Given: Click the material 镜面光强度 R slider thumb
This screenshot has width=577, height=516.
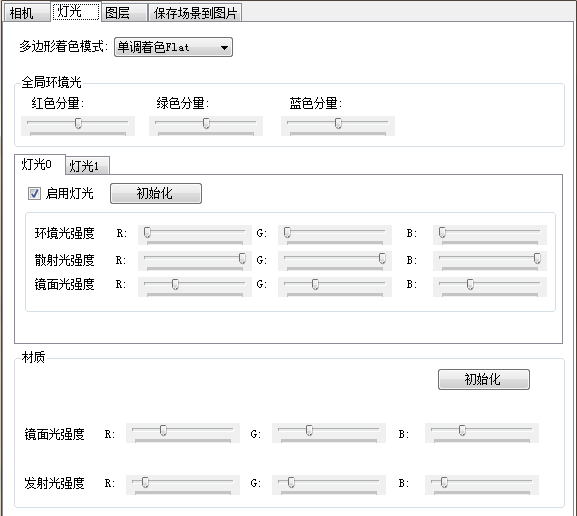Looking at the screenshot, I should (163, 430).
